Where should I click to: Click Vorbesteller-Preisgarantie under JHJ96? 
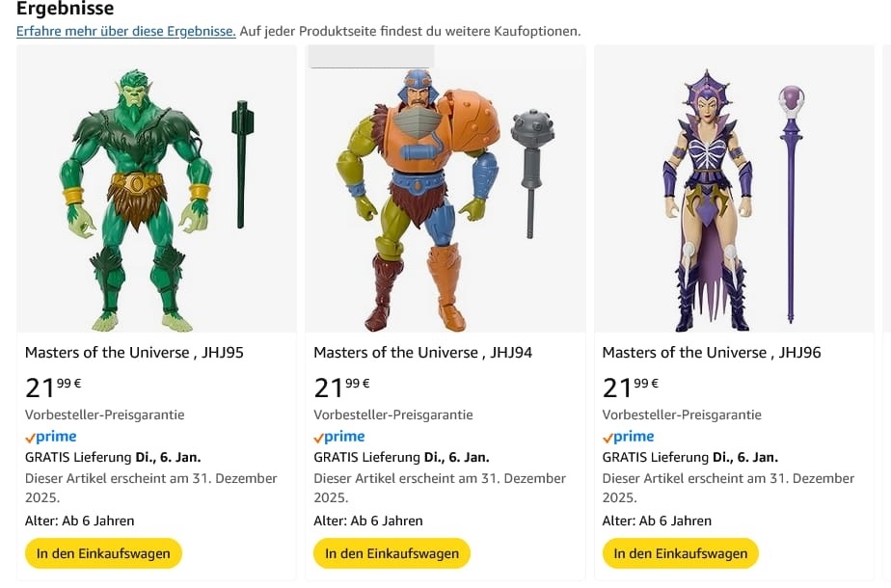(682, 415)
